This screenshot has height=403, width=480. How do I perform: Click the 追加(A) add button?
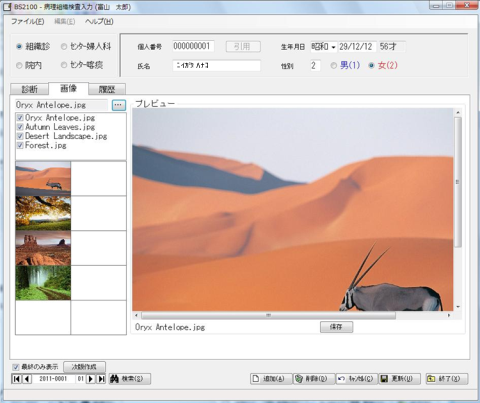pos(271,379)
